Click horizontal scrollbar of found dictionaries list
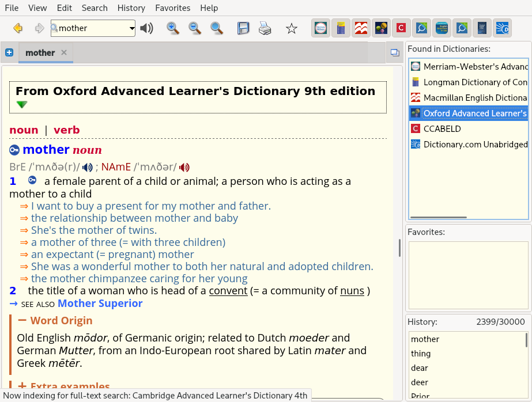This screenshot has height=402, width=532. click(439, 217)
